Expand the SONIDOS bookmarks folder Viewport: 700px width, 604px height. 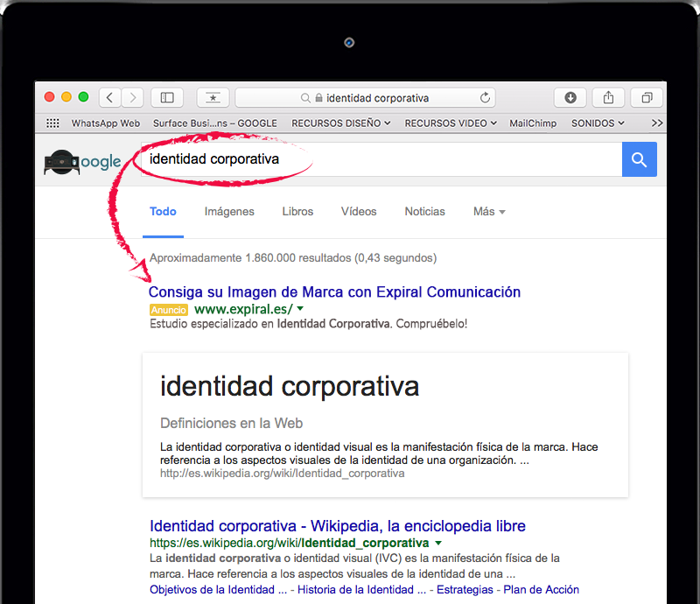coord(598,123)
